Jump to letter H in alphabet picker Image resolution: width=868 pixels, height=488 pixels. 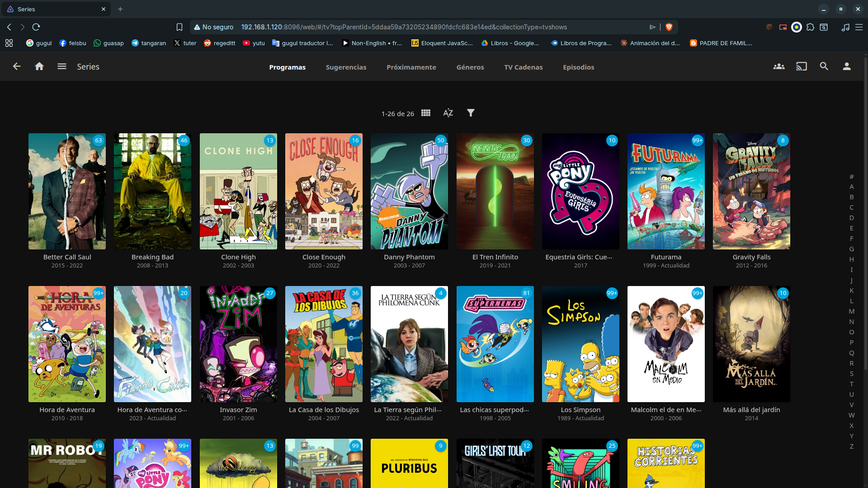click(851, 259)
